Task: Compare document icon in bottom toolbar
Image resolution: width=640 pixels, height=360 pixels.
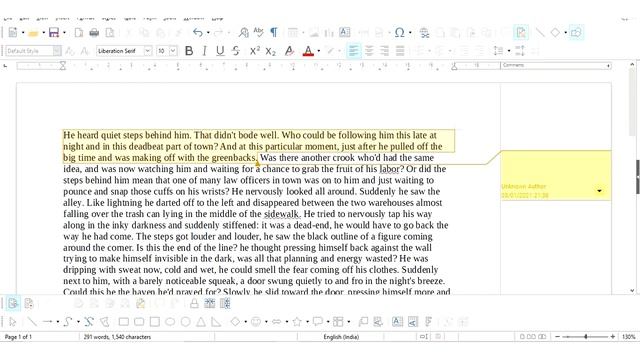Action: coord(210,303)
